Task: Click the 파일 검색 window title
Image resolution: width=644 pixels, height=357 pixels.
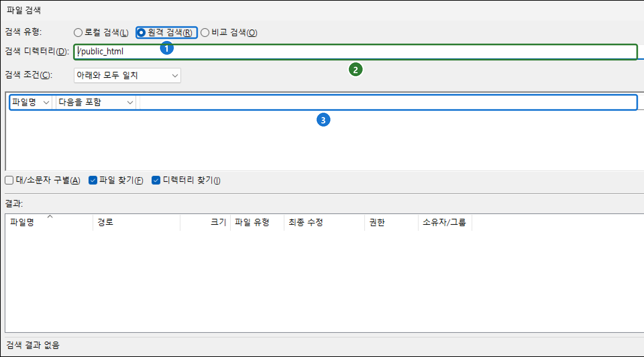Action: (24, 10)
